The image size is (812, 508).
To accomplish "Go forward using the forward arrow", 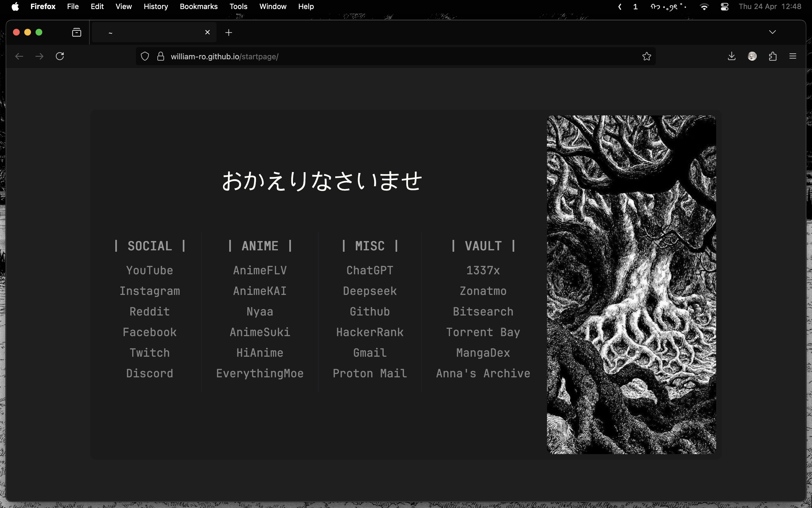I will click(x=39, y=56).
